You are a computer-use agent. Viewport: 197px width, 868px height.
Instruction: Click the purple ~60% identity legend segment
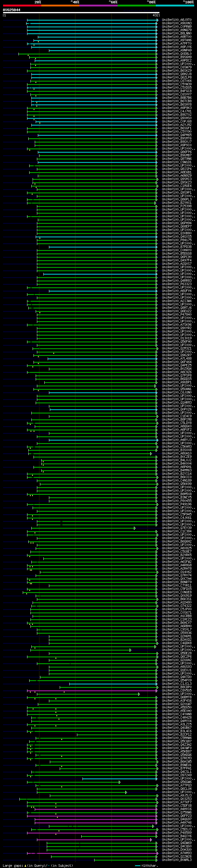[98, 6]
